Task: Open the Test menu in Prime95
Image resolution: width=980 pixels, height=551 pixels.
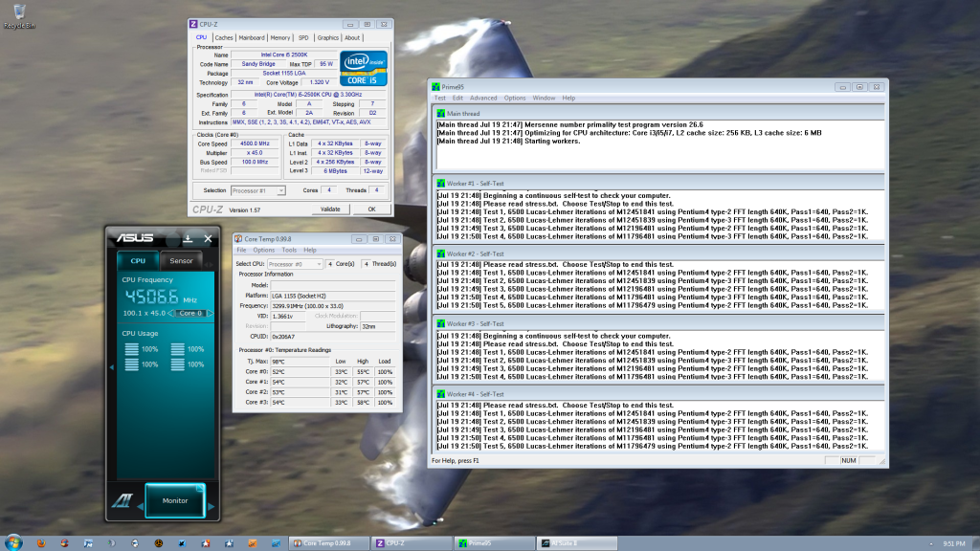Action: coord(440,98)
